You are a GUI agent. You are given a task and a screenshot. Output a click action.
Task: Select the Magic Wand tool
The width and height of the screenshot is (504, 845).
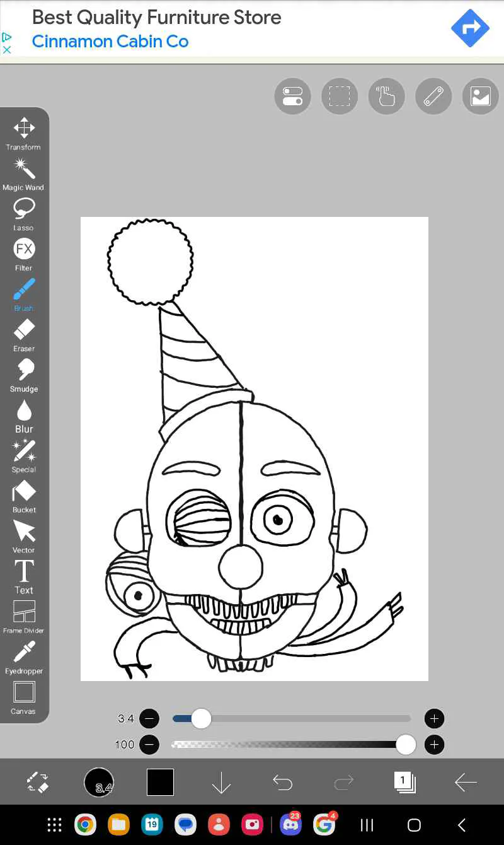(24, 173)
